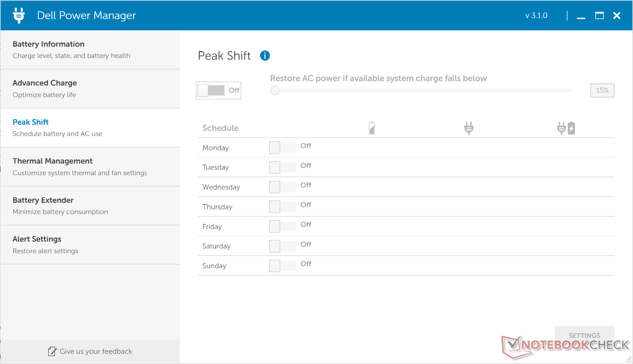Click the feedback pencil icon

(x=52, y=351)
